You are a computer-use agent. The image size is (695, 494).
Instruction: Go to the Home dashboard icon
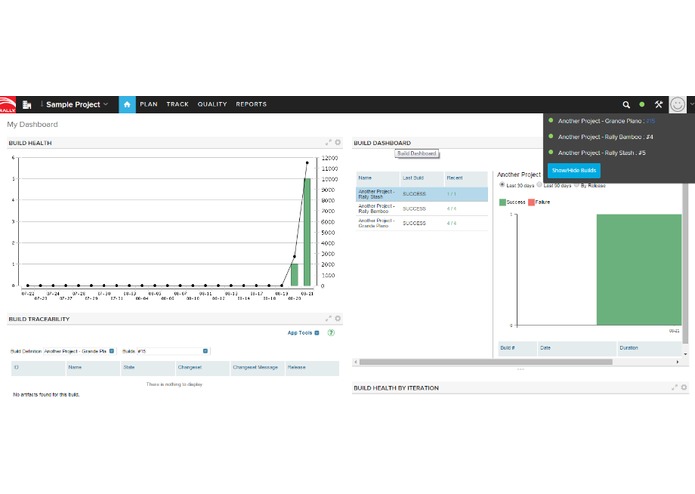(127, 105)
